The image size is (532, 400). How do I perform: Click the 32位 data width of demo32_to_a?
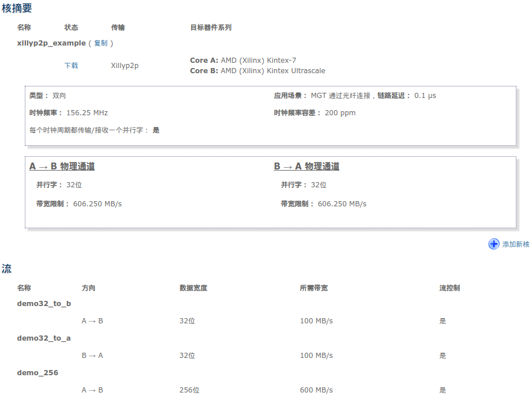(188, 356)
